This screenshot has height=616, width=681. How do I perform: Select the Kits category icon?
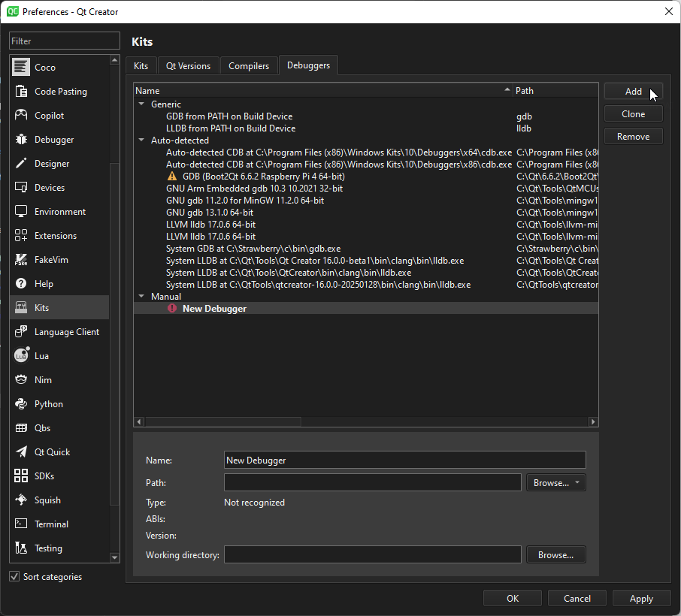21,307
